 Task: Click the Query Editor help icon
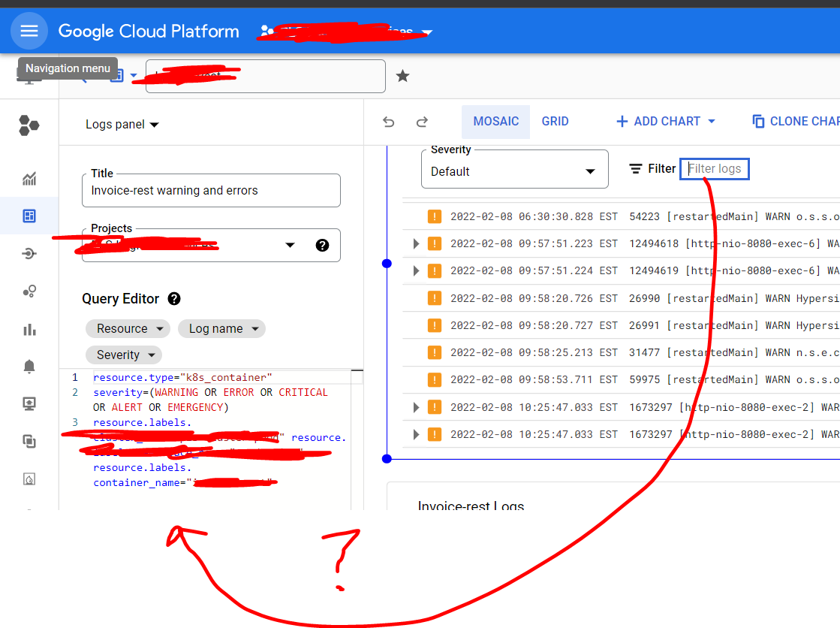173,298
